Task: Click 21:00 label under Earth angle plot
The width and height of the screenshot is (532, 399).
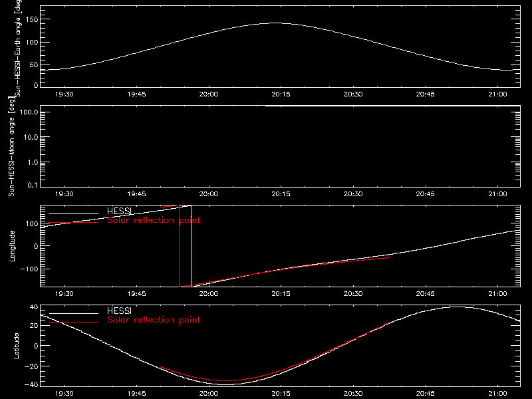Action: pyautogui.click(x=497, y=94)
